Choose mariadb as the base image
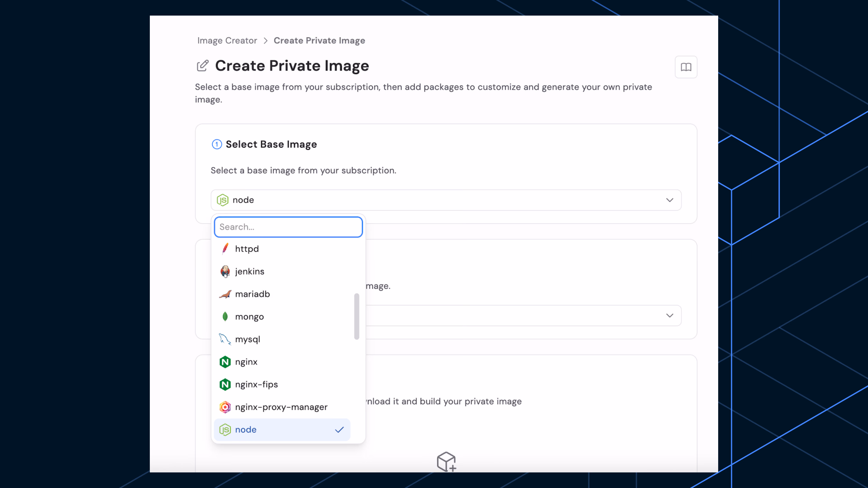This screenshot has height=488, width=868. point(282,294)
